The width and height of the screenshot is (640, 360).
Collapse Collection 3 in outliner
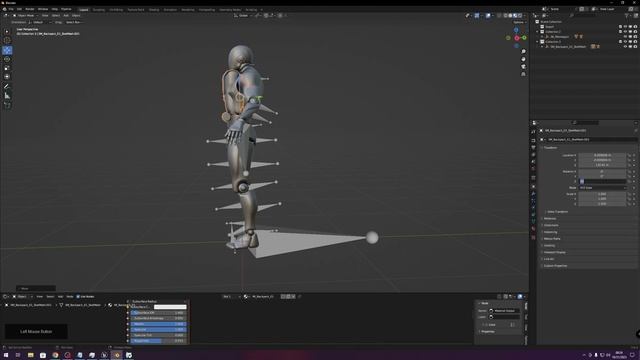pos(538,42)
